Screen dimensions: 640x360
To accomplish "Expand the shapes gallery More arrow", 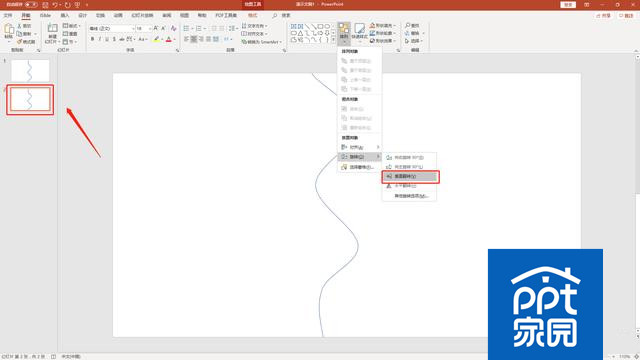I will [333, 40].
